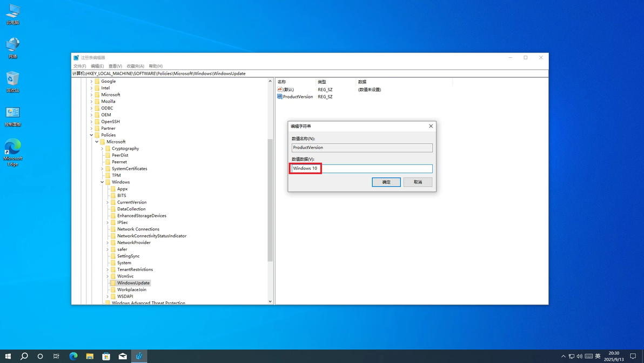Open Microsoft Store from the taskbar
644x363 pixels.
[x=106, y=356]
